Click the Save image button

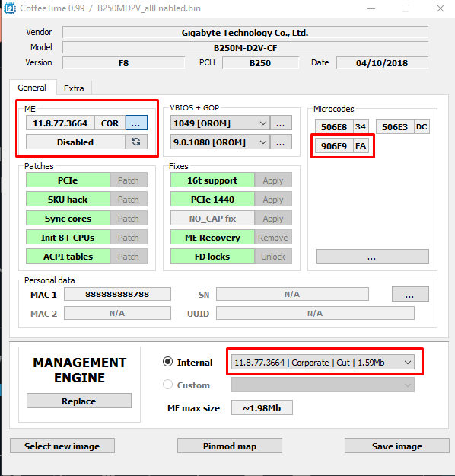[x=396, y=446]
